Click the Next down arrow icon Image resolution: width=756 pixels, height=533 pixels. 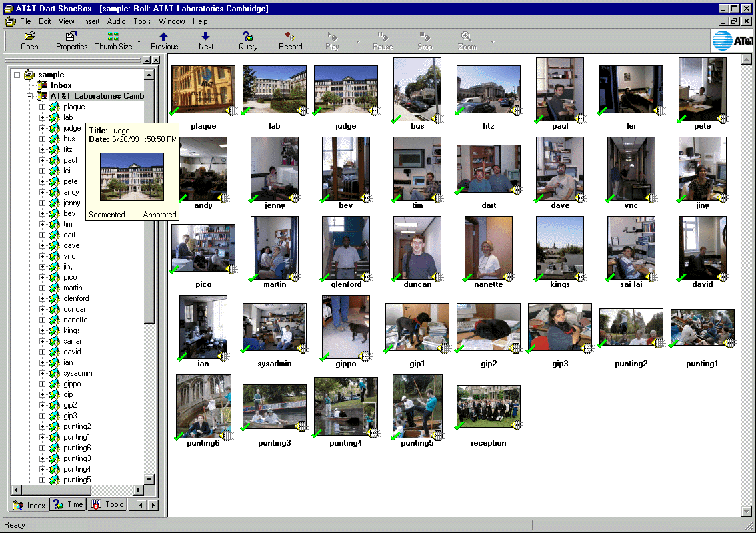pos(206,36)
